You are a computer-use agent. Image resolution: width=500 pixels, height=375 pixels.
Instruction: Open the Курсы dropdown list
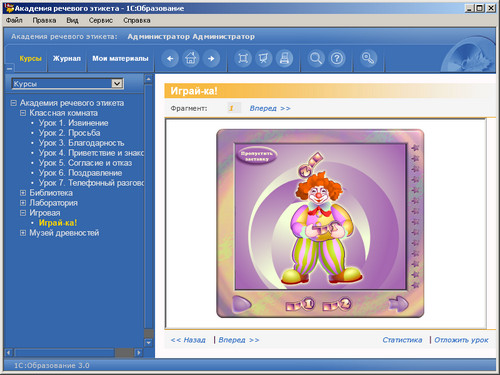click(117, 83)
